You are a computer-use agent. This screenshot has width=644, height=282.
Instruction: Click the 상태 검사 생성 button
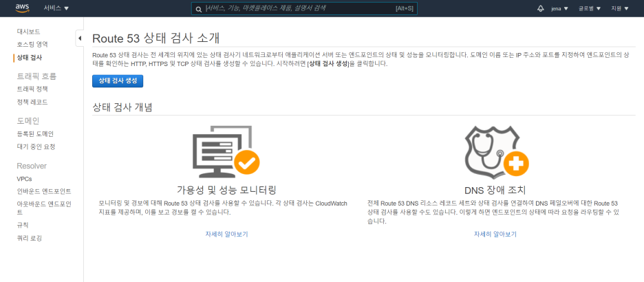pos(118,81)
